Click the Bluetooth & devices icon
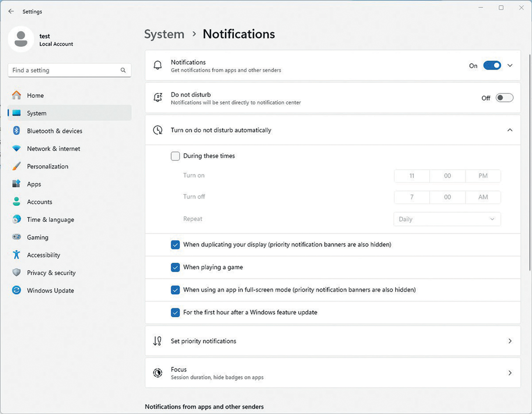This screenshot has width=532, height=414. 16,131
